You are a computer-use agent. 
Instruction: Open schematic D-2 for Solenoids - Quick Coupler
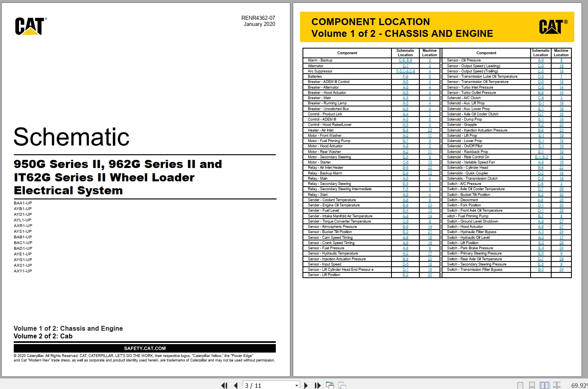point(541,173)
